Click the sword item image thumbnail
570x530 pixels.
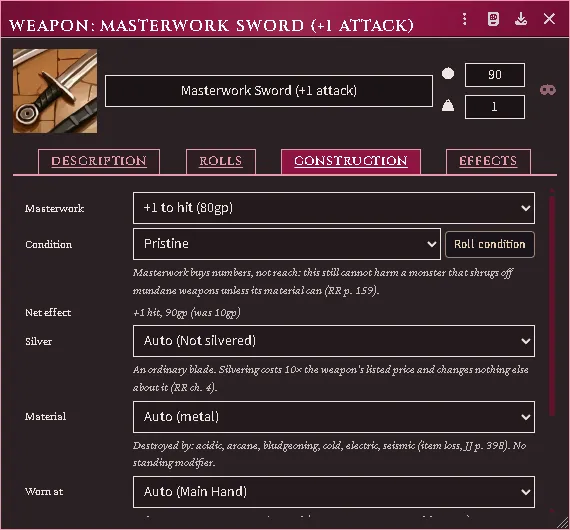(55, 91)
